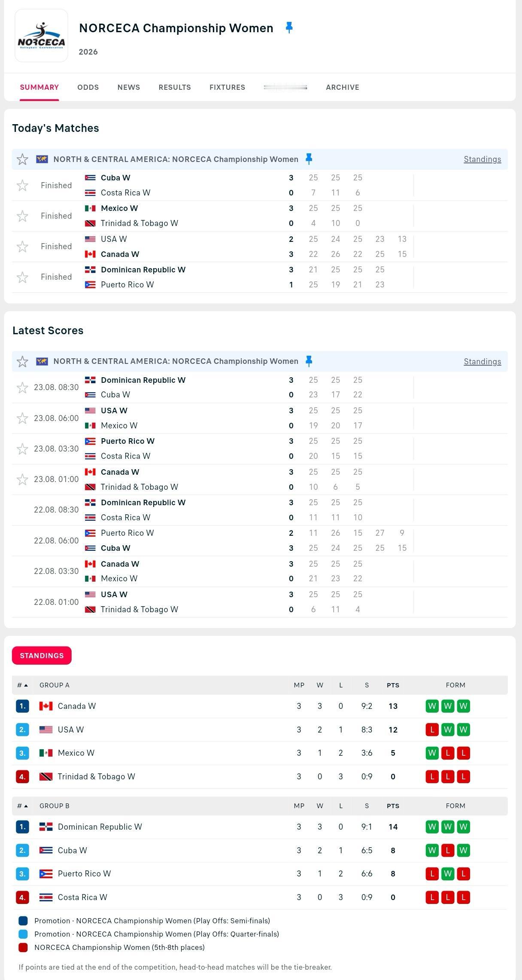Click the MP column header in Group B
This screenshot has height=980, width=522.
(299, 806)
